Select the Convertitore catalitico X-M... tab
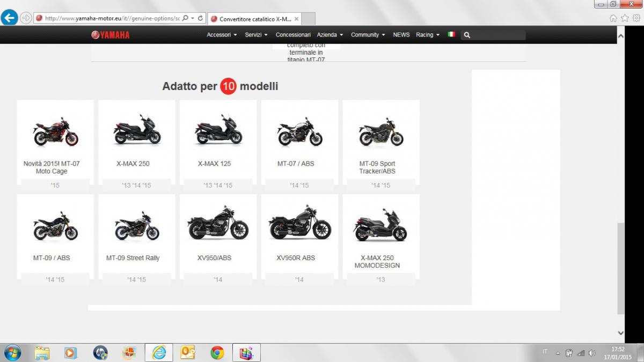The width and height of the screenshot is (644, 362). pyautogui.click(x=254, y=19)
